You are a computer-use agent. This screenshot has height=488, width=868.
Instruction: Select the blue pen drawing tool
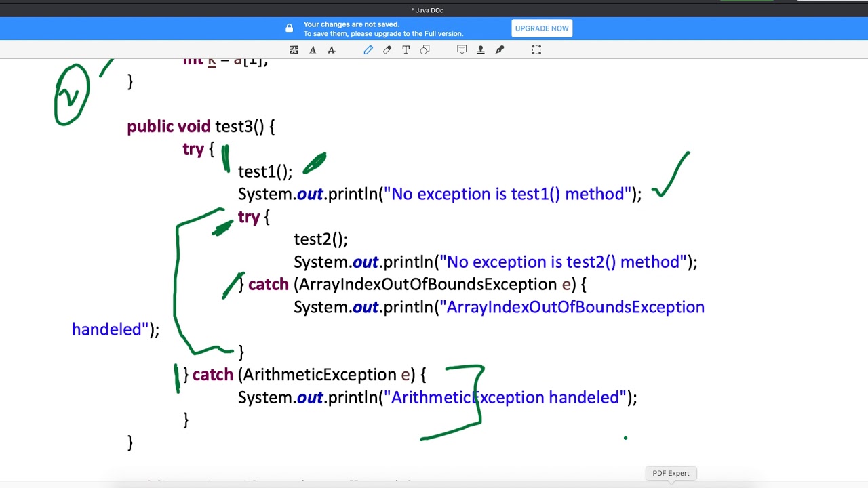click(368, 49)
